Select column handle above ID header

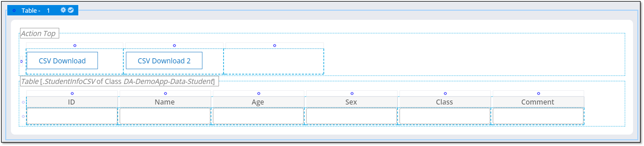(72, 93)
